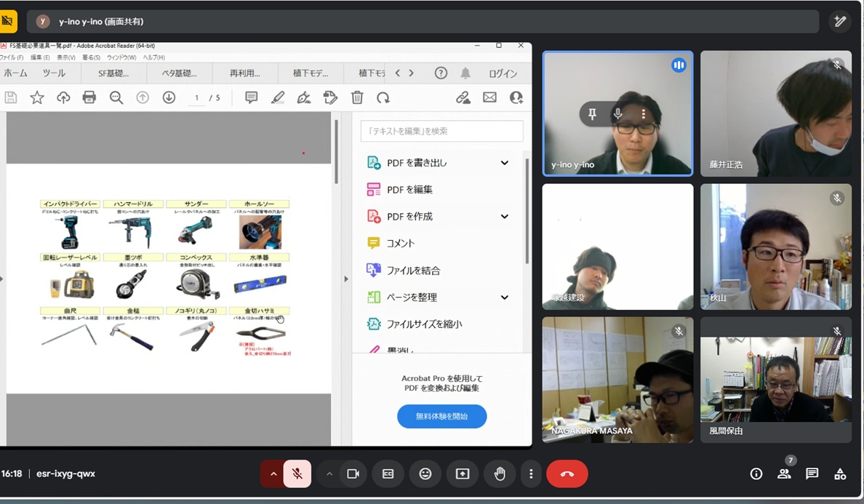This screenshot has height=504, width=864.
Task: Open Acrobat notifications bell
Action: click(x=465, y=73)
